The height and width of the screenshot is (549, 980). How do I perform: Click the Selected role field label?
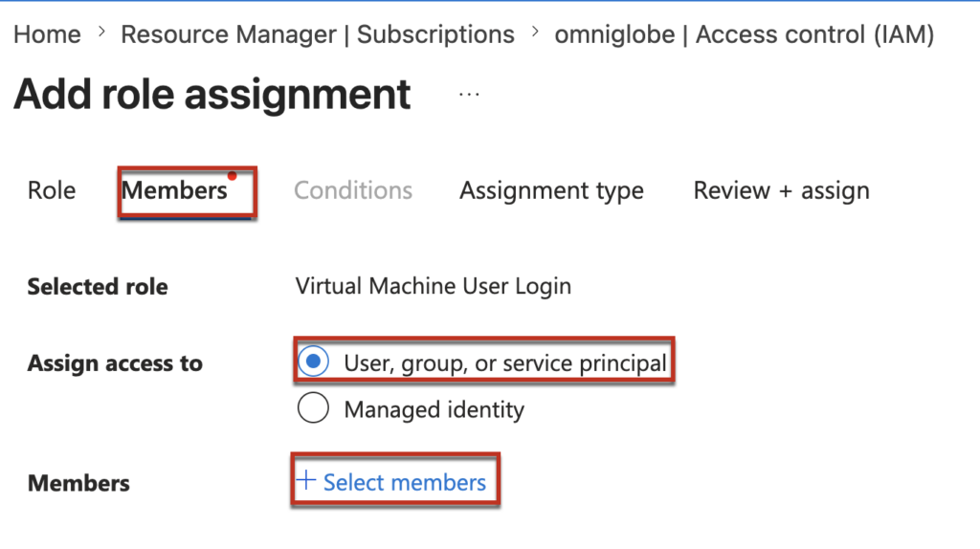click(x=98, y=286)
